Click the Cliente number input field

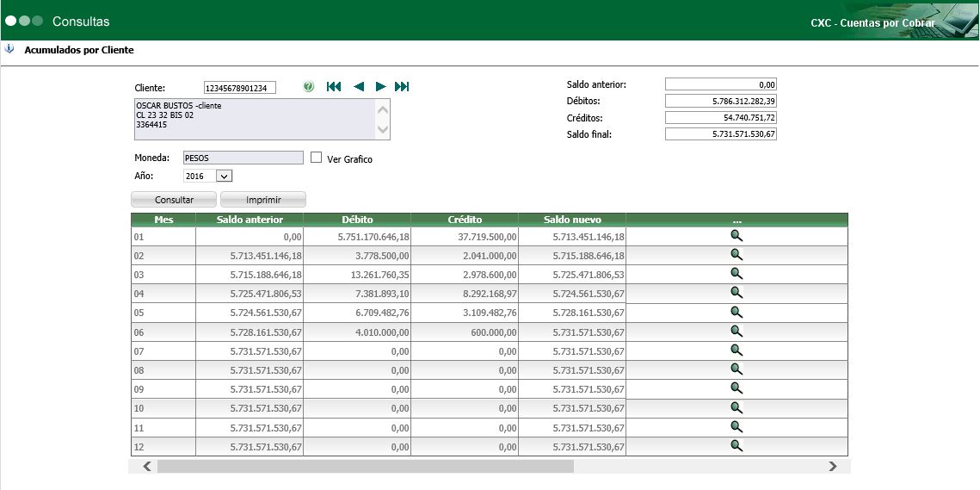239,88
